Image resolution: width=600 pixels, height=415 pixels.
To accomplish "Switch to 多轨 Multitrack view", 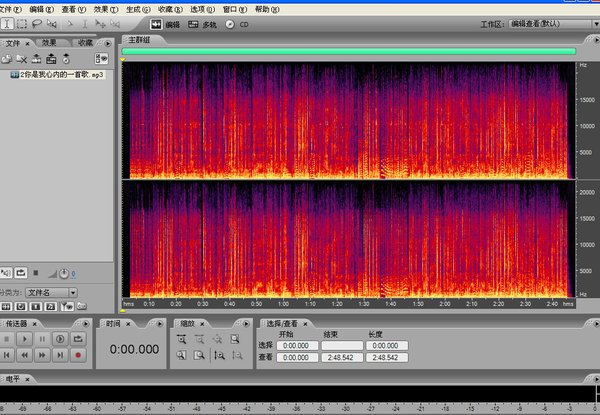I will coord(202,24).
